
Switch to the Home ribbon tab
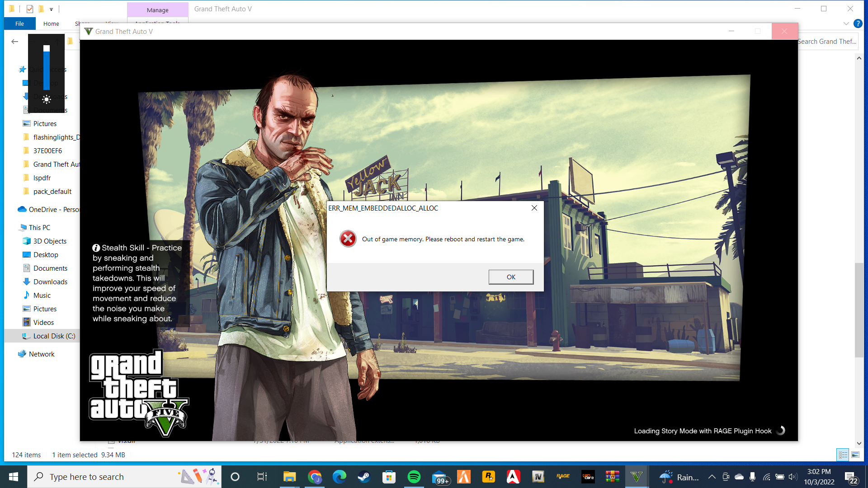tap(51, 23)
